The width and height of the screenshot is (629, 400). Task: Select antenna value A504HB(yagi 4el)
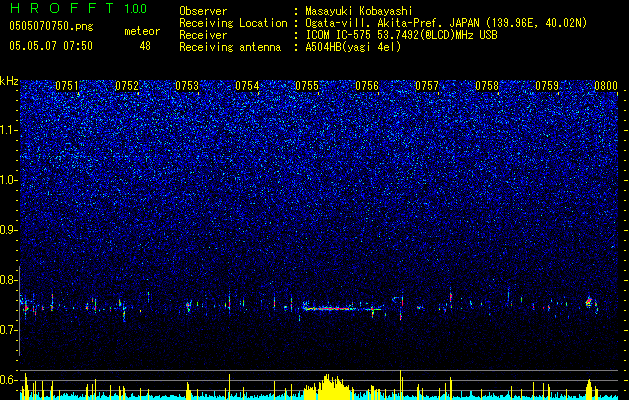tap(353, 47)
